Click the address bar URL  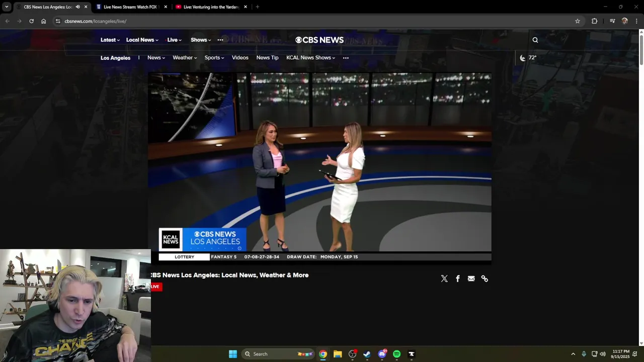click(95, 21)
